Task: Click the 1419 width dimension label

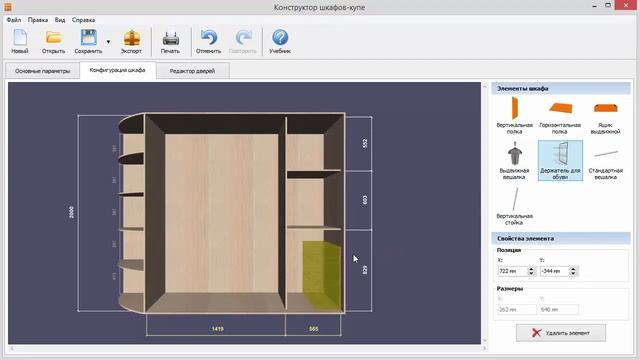Action: [x=218, y=329]
